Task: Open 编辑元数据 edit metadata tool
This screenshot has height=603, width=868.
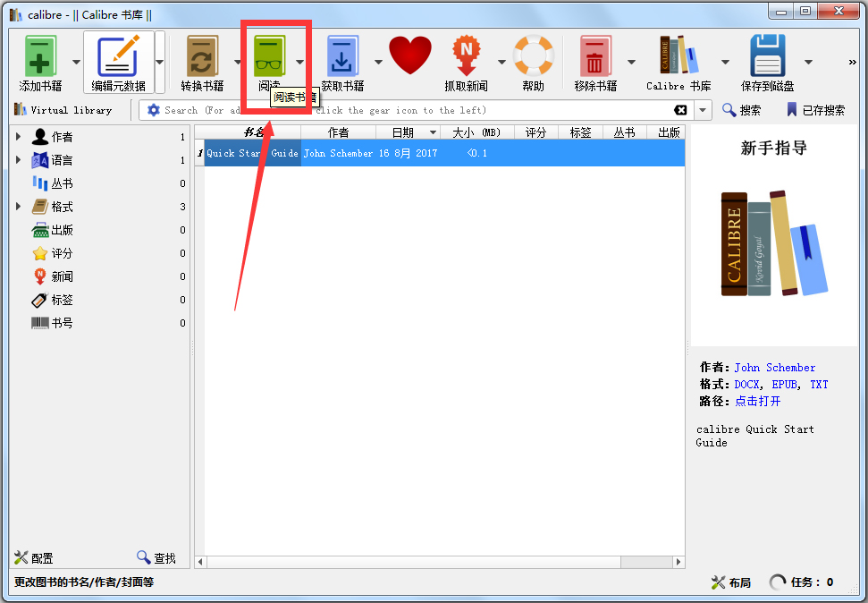Action: (118, 56)
